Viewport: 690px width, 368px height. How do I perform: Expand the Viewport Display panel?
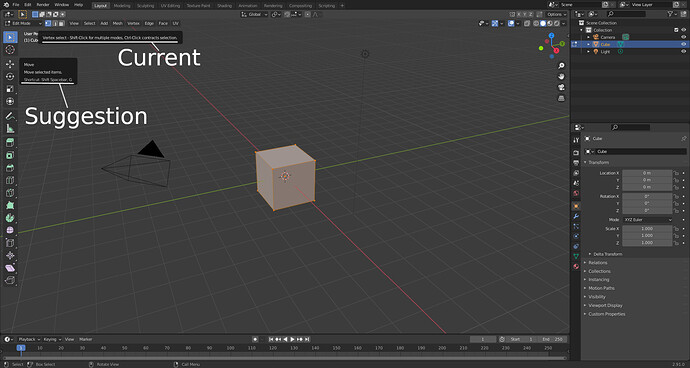click(605, 305)
